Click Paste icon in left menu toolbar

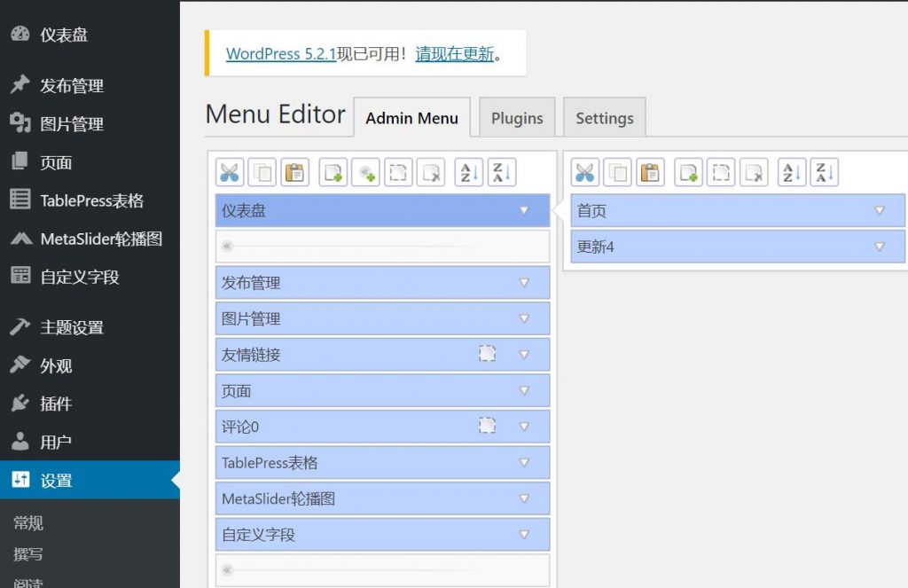(295, 173)
